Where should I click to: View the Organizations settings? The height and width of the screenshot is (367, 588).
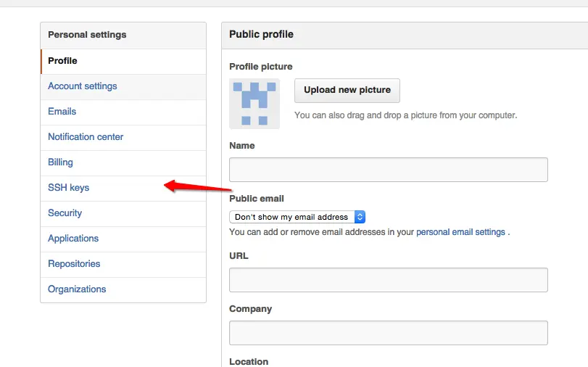coord(123,289)
